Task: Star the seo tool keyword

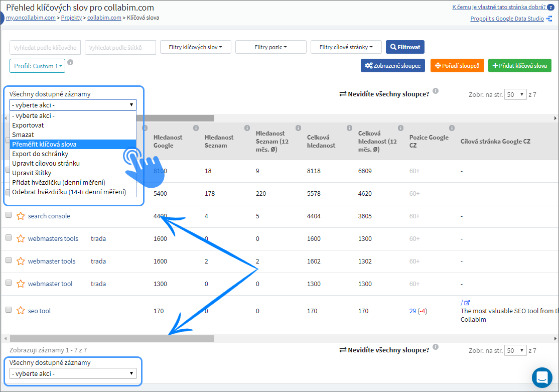Action: (x=21, y=311)
